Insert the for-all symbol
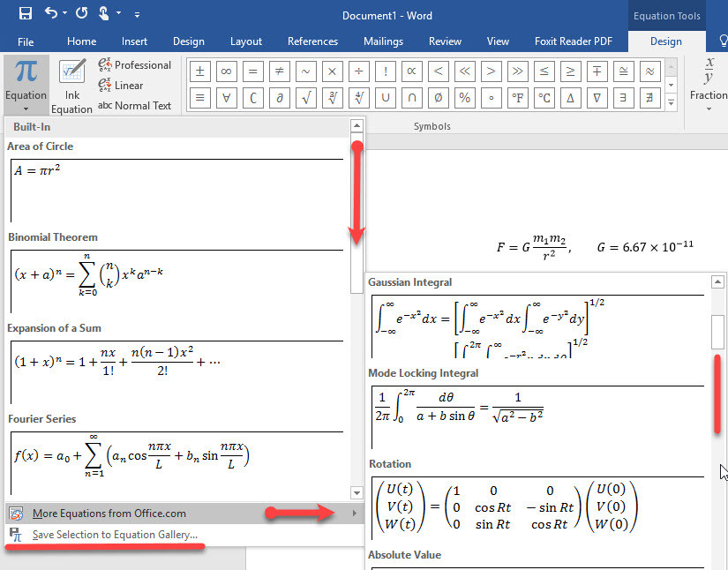 point(226,97)
